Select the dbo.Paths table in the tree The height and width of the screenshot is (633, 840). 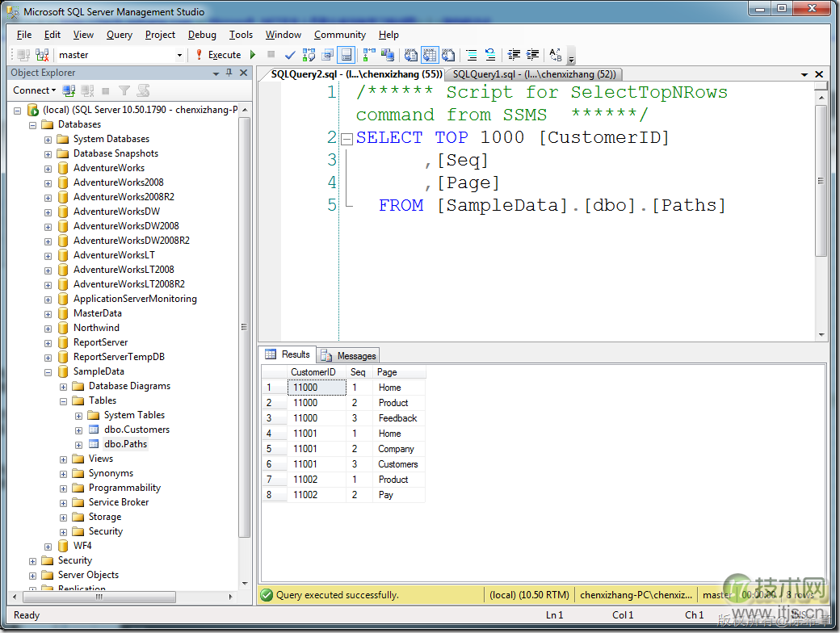pos(125,444)
